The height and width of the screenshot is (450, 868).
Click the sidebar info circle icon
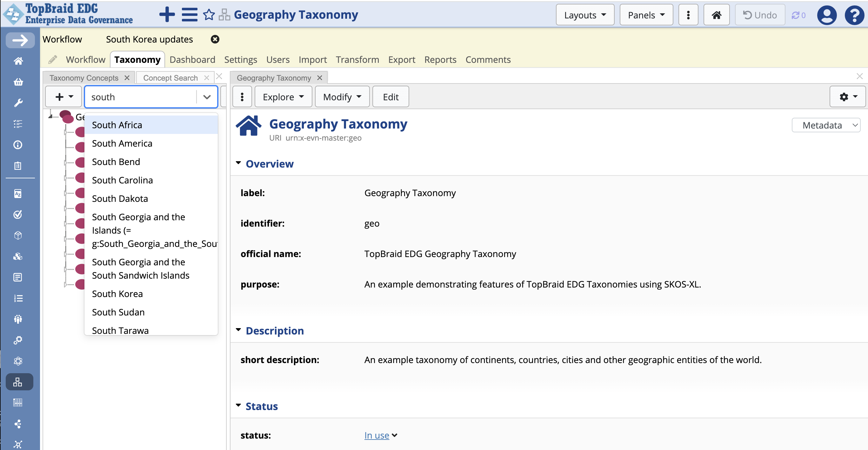click(x=18, y=145)
